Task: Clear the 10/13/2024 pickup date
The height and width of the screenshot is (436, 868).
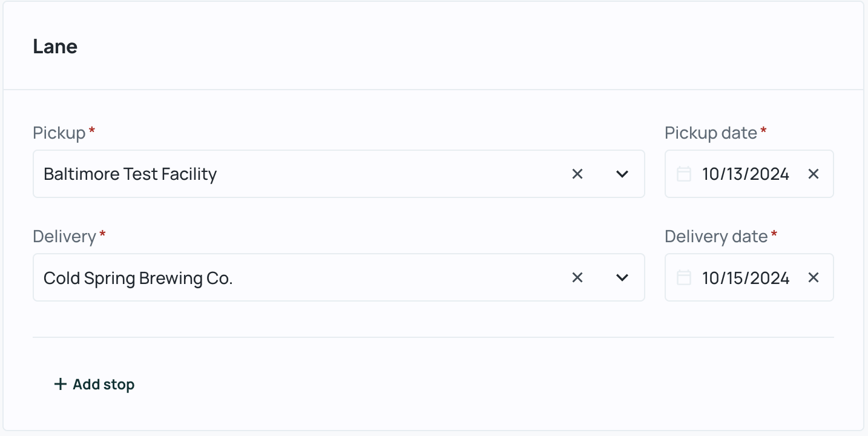Action: [x=814, y=174]
